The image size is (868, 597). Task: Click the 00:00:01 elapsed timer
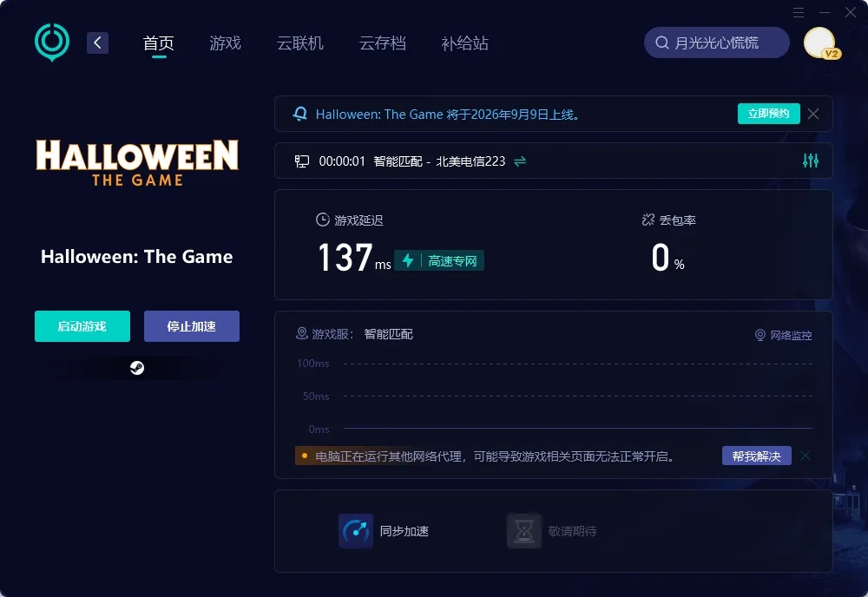coord(342,161)
